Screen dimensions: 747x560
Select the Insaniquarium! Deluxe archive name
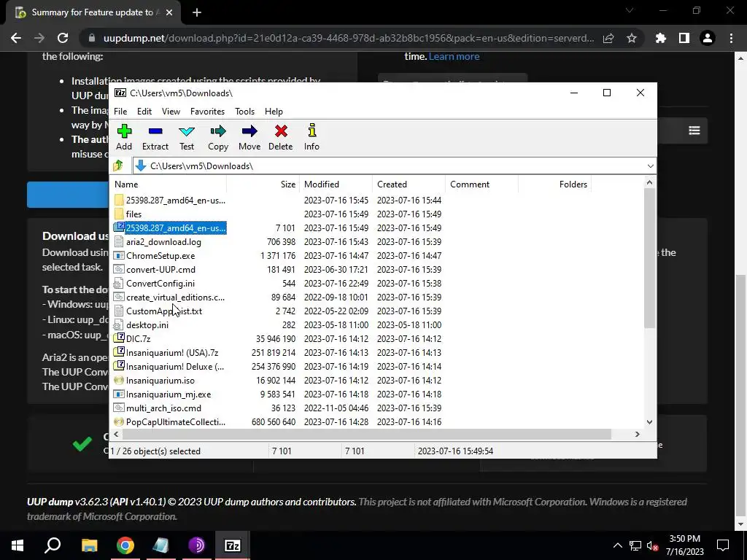tap(175, 366)
